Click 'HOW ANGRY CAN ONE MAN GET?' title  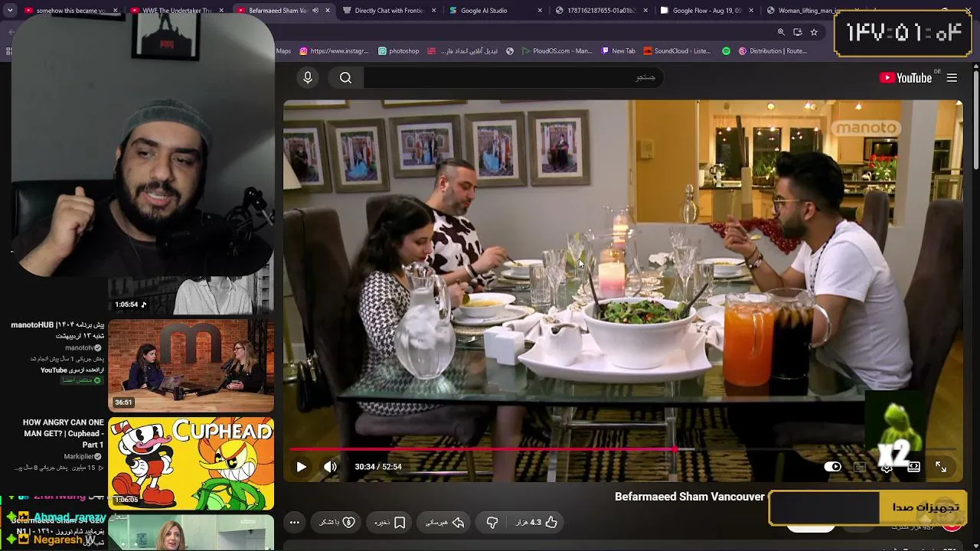point(64,433)
